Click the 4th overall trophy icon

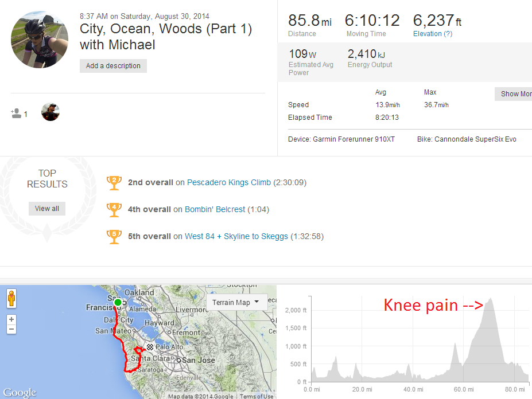tap(114, 210)
